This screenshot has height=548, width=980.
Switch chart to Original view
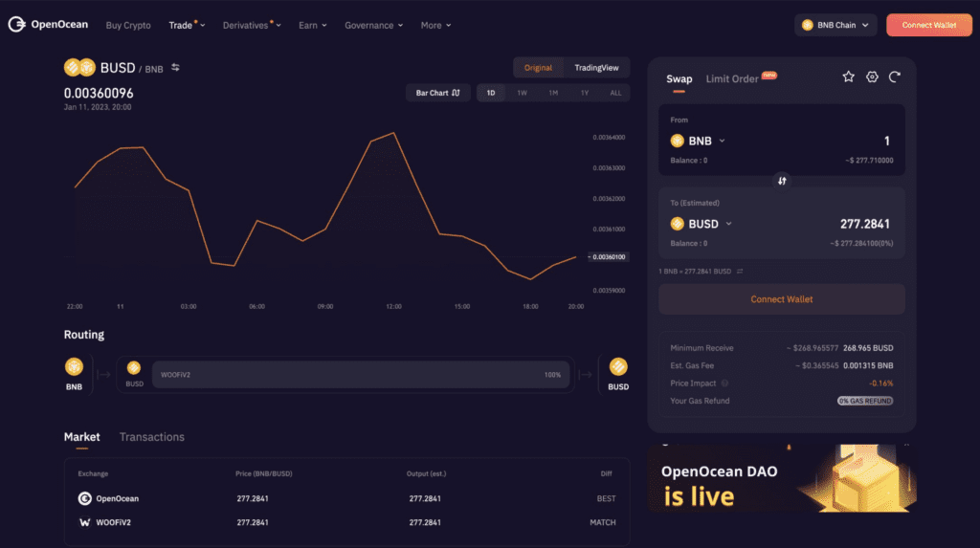(538, 68)
